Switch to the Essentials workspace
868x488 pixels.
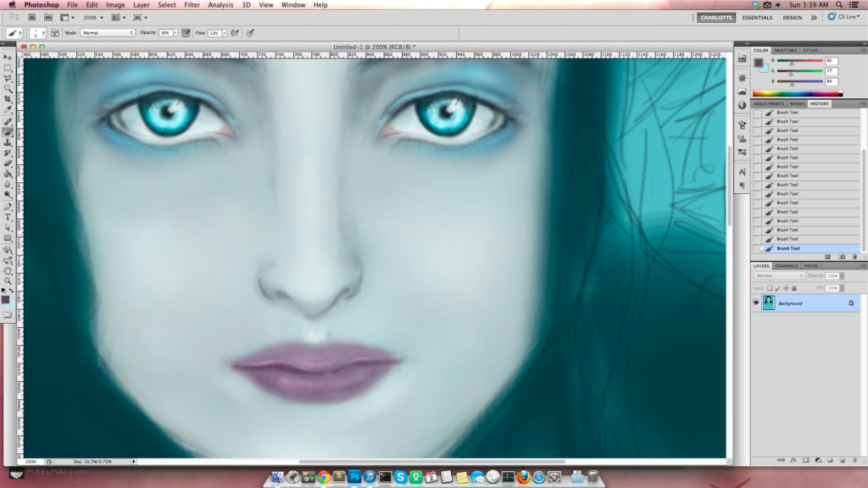[757, 18]
